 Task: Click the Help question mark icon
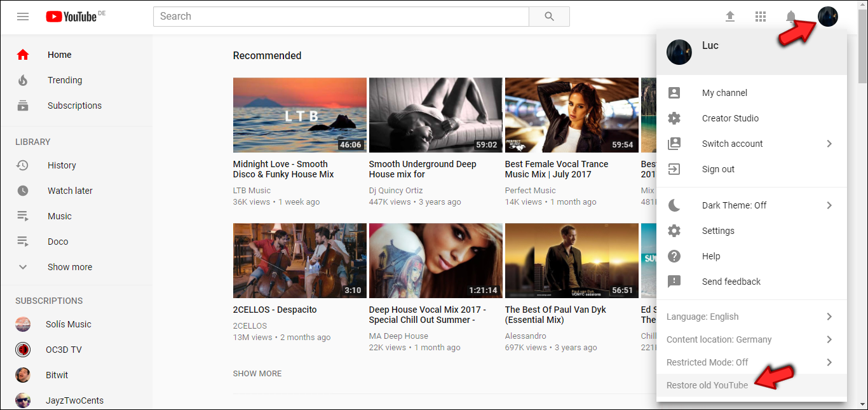(x=674, y=256)
